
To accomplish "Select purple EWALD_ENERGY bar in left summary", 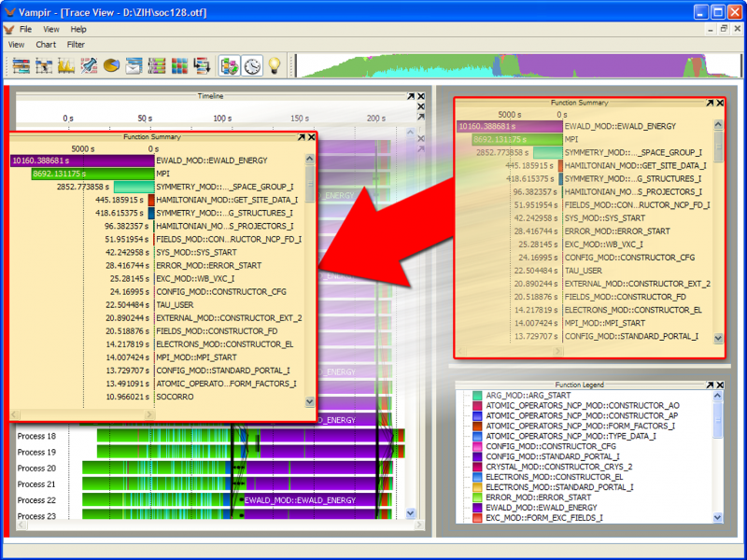I will coord(82,161).
